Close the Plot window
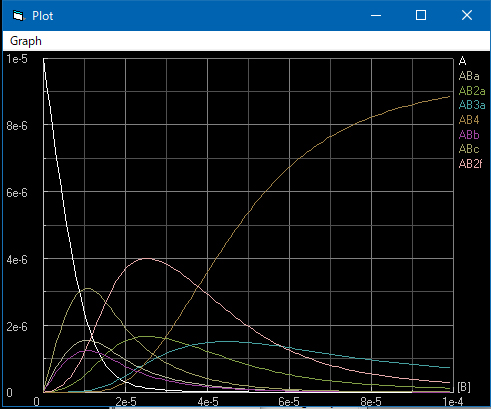Viewport: 491px width, 409px height. click(467, 15)
